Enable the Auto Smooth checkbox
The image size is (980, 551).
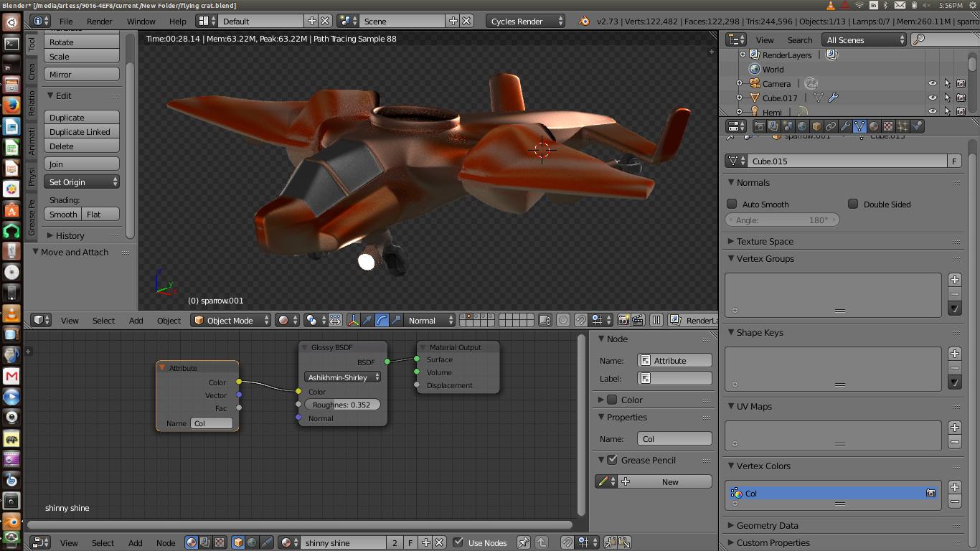732,204
